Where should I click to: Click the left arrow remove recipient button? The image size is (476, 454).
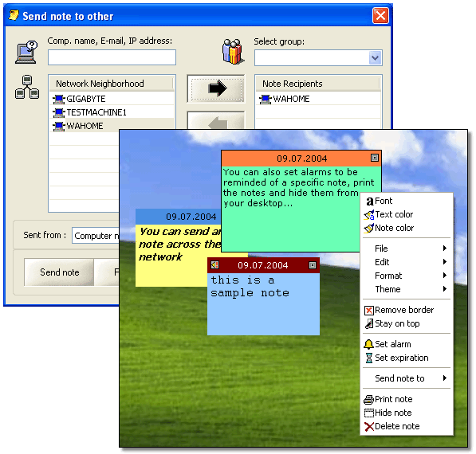(x=216, y=121)
